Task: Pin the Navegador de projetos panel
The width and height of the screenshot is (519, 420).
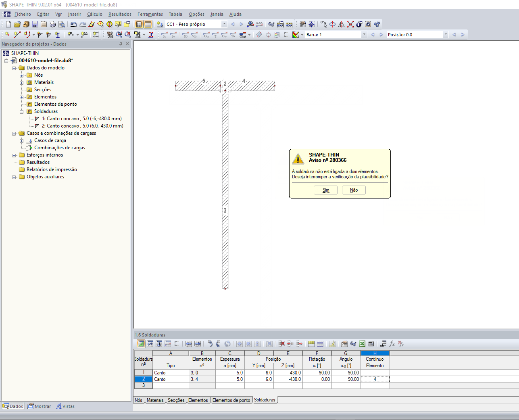Action: click(x=121, y=44)
